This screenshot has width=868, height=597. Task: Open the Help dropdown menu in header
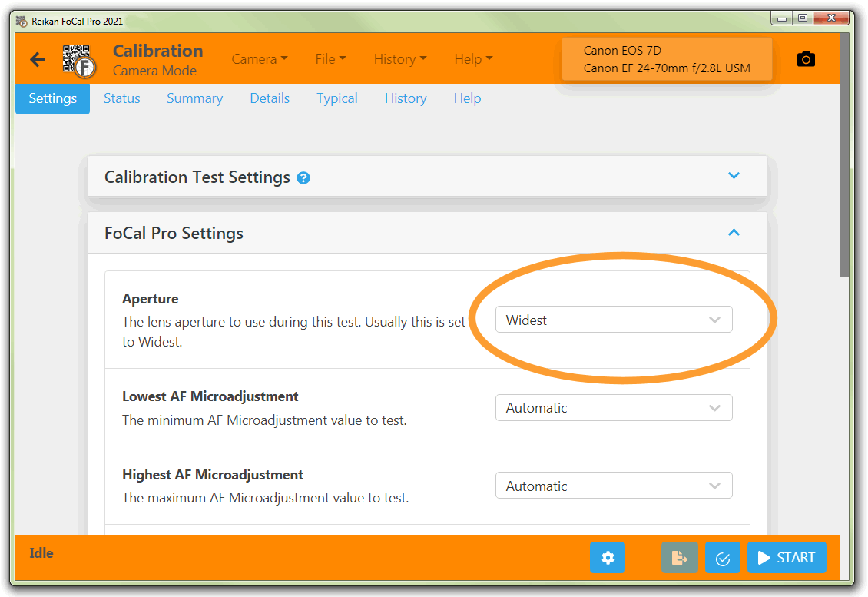tap(473, 58)
